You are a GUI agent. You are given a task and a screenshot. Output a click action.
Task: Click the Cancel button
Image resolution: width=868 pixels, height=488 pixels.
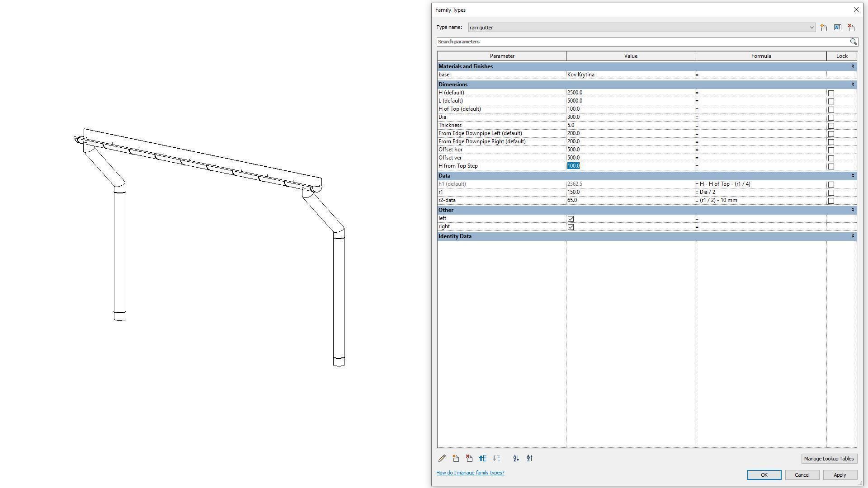click(802, 475)
